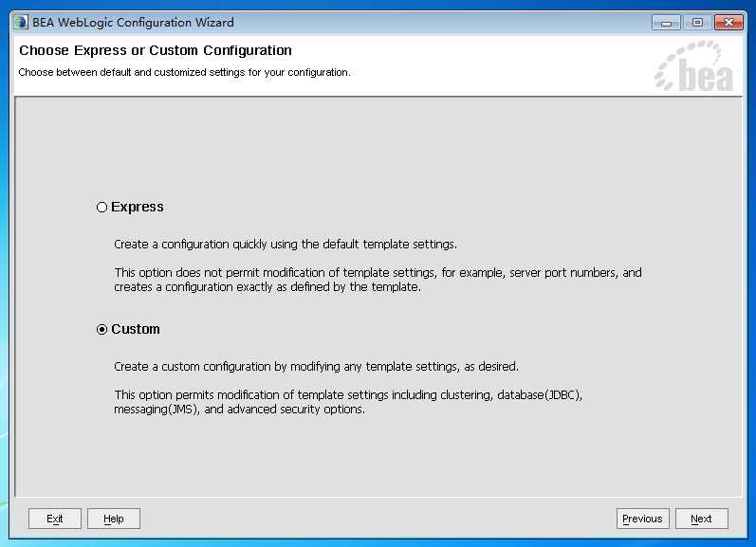Viewport: 756px width, 547px height.
Task: Exit the Configuration Wizard
Action: click(x=55, y=519)
